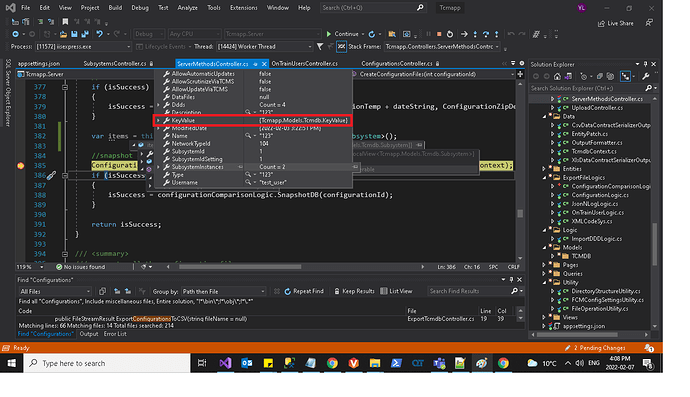Toggle the bookmark icon in the top toolbar
The height and width of the screenshot is (397, 690).
coord(65,22)
